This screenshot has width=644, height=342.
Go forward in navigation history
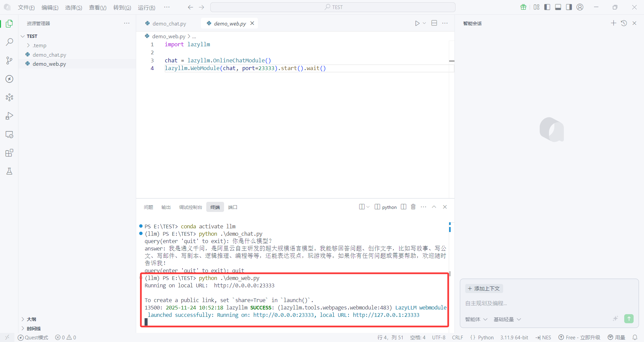[201, 7]
